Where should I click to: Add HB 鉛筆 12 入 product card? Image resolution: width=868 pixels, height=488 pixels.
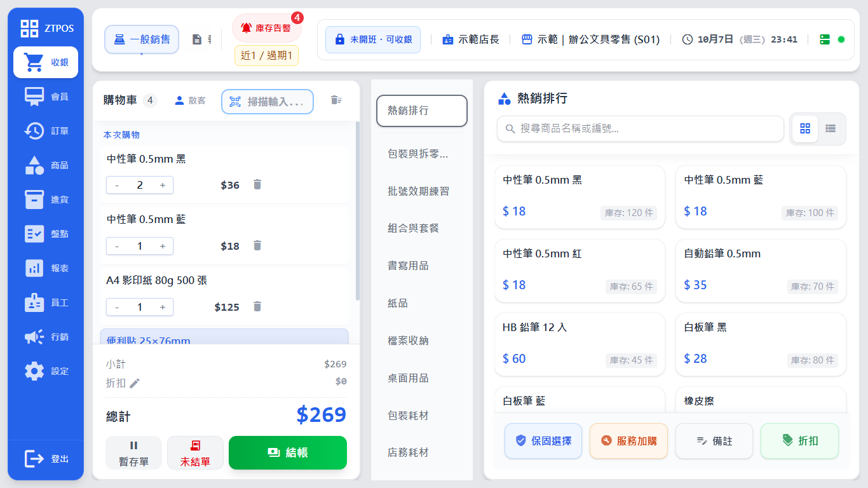pos(580,344)
